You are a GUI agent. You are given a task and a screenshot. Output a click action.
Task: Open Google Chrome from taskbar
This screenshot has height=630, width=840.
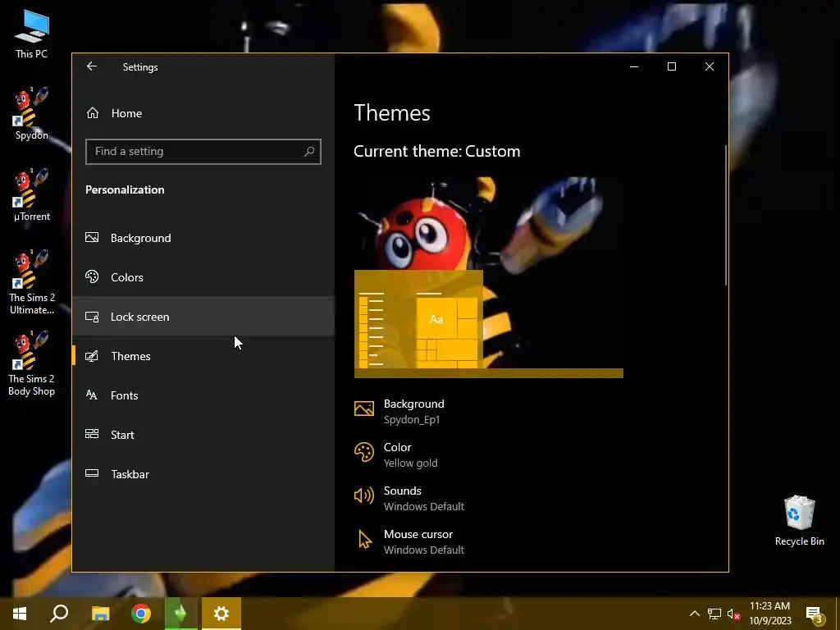coord(141,614)
